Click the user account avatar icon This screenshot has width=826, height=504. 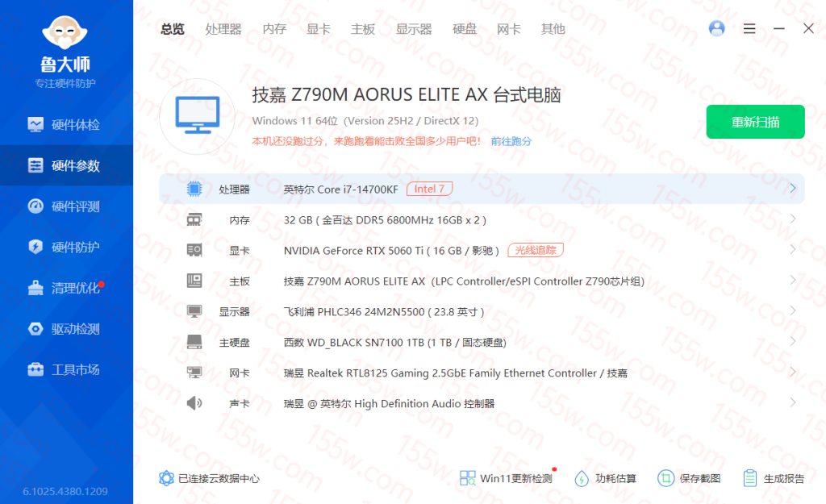[716, 28]
